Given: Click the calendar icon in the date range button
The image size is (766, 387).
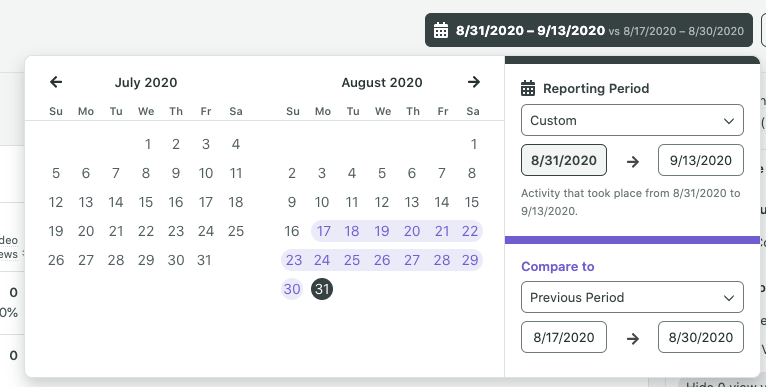Looking at the screenshot, I should point(441,30).
